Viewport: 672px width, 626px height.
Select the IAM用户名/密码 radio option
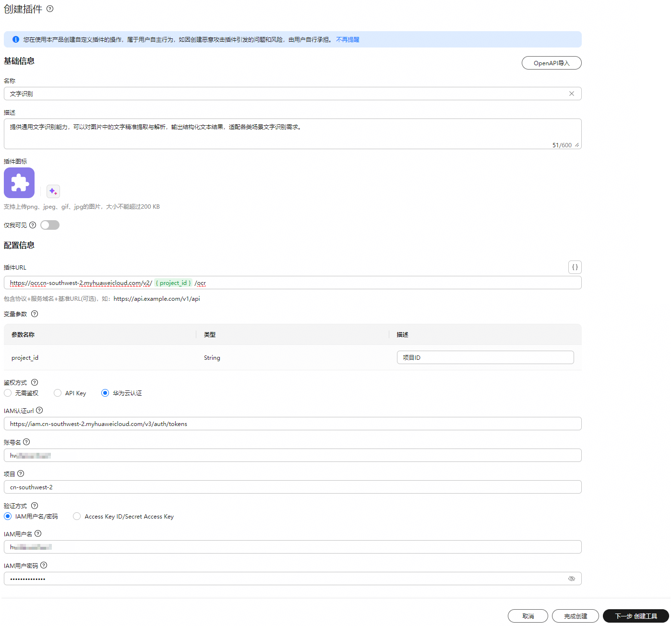click(8, 516)
